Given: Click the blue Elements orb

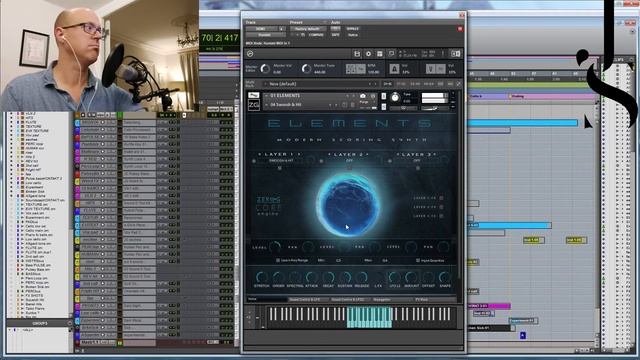Looking at the screenshot, I should click(x=348, y=205).
